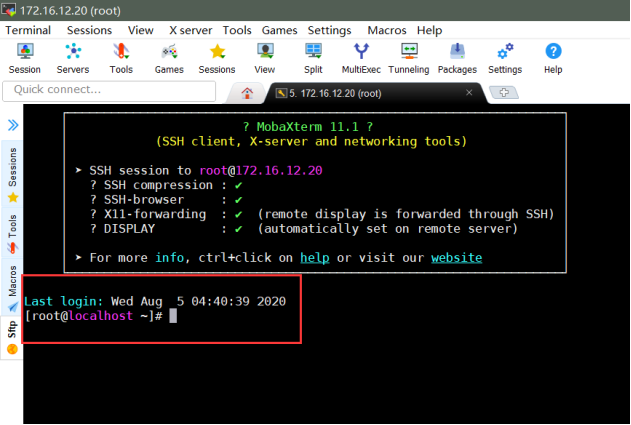Open the Help menu
This screenshot has height=425, width=631.
429,30
